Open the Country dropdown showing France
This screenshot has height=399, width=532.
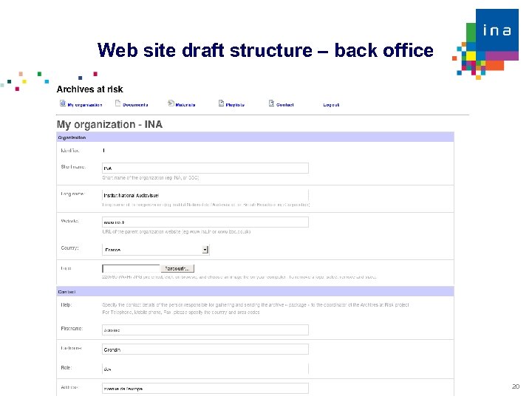156,250
